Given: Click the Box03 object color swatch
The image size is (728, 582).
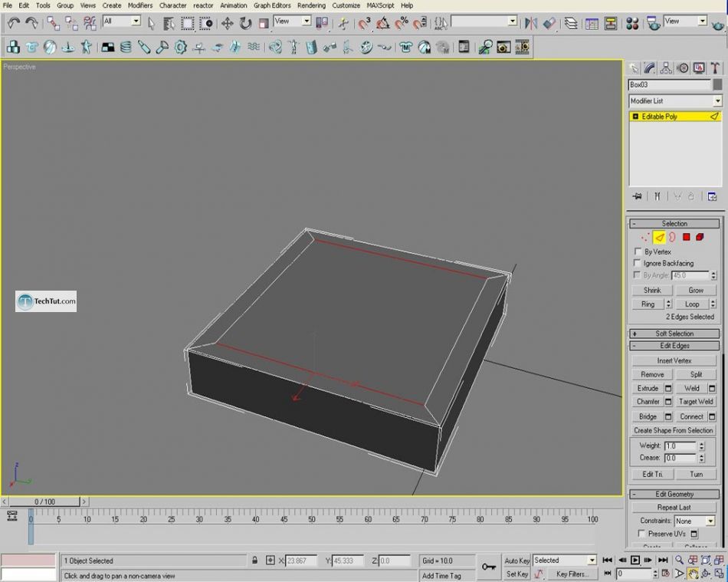Looking at the screenshot, I should point(717,85).
